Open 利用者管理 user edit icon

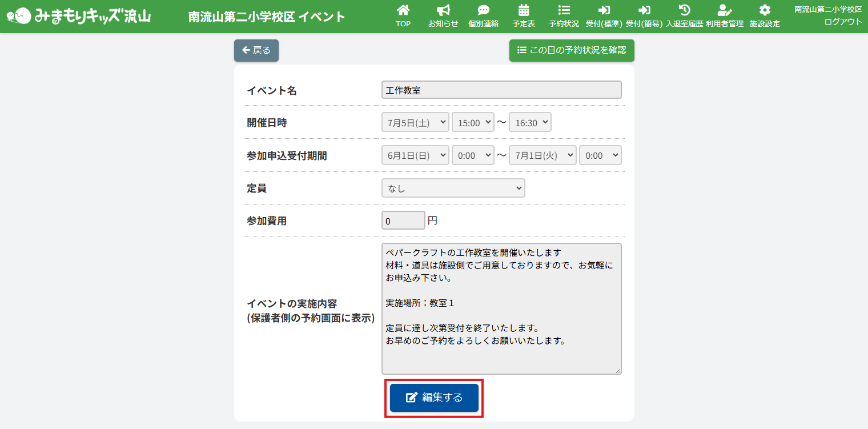coord(724,10)
